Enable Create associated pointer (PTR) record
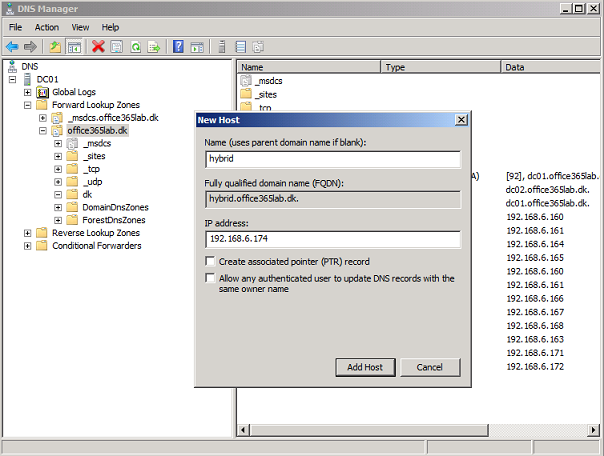 210,262
